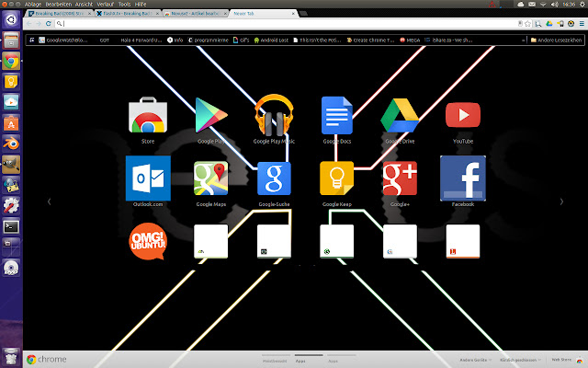
Task: Open the Ablage menu
Action: (33, 4)
